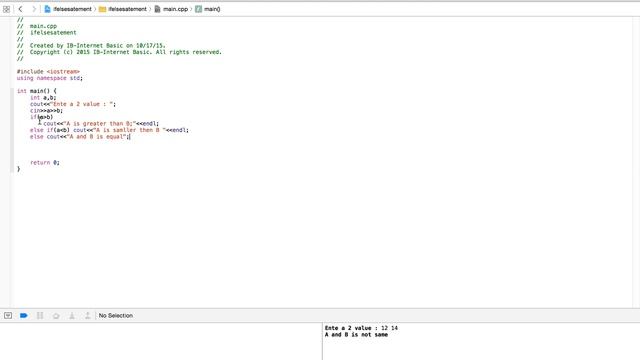Screen dimensions: 640x360
Task: Click the console line "Ente a 2 value : 12 14"
Action: click(x=361, y=328)
